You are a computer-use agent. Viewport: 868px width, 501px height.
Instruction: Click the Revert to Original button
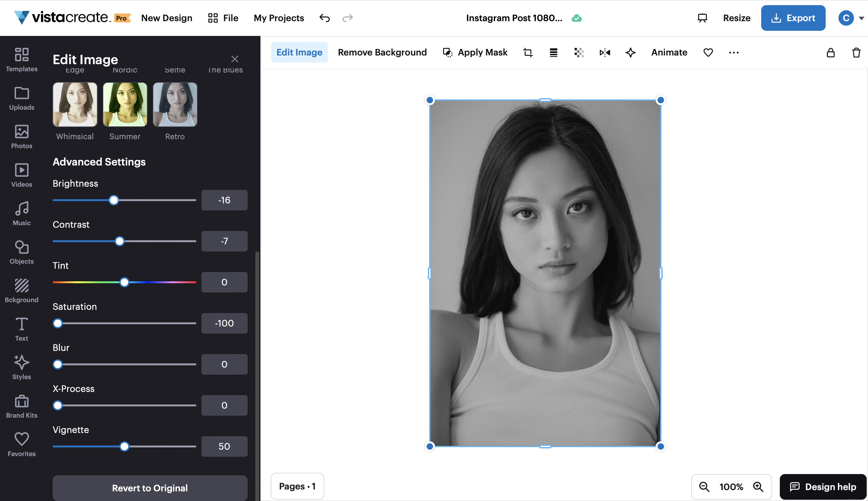[149, 488]
